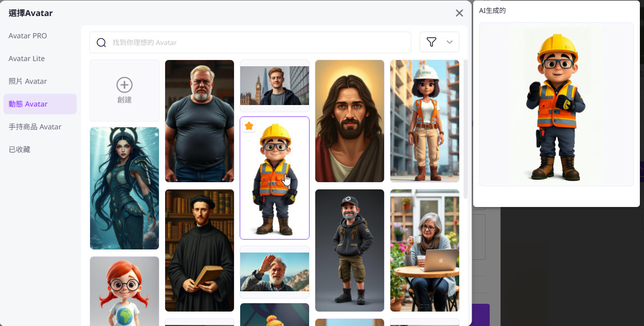Screen dimensions: 644x326
Task: Choose the female construction worker avatar
Action: click(x=425, y=121)
